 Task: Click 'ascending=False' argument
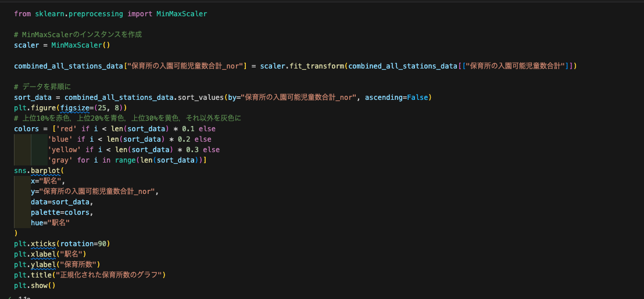397,98
